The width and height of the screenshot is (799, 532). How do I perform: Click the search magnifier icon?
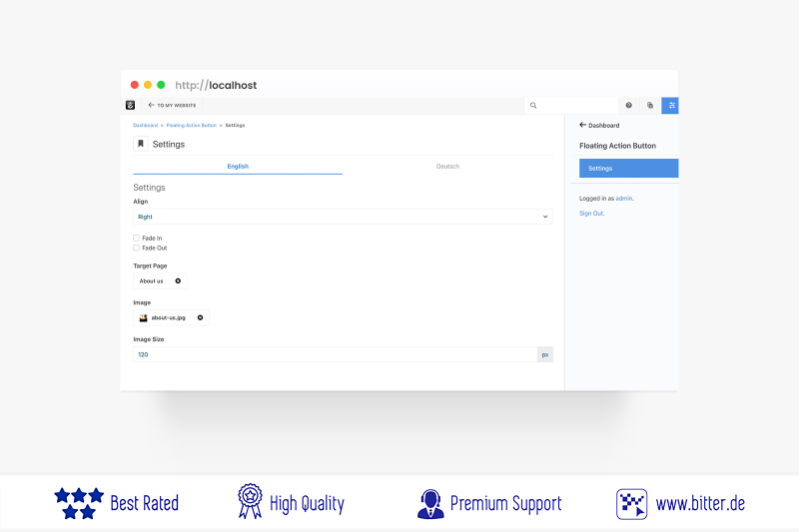click(x=533, y=105)
